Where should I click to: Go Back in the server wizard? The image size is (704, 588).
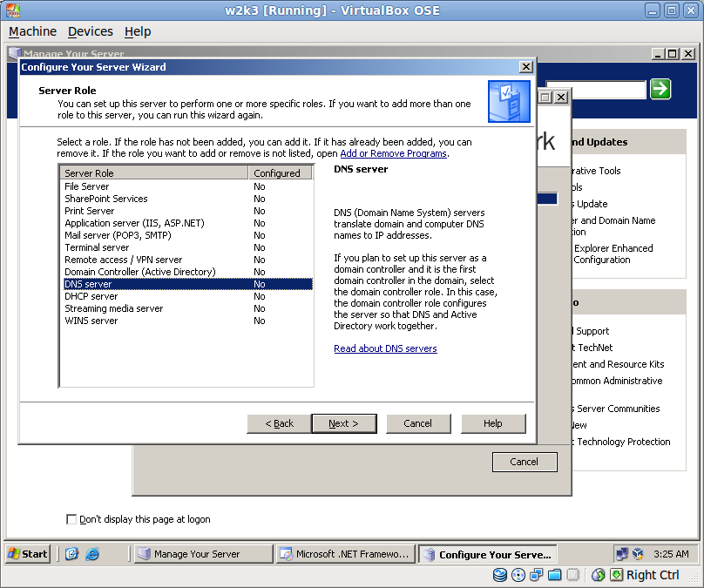(280, 423)
